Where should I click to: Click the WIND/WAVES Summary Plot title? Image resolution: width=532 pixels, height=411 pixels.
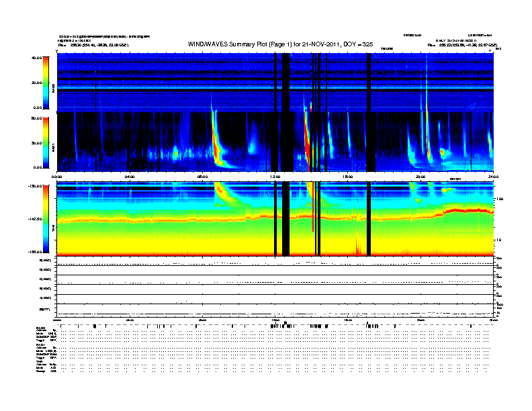(280, 44)
